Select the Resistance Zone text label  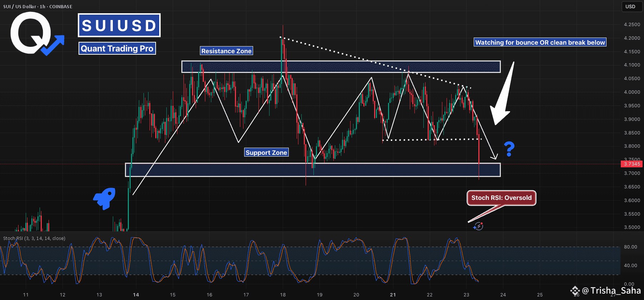pyautogui.click(x=226, y=51)
